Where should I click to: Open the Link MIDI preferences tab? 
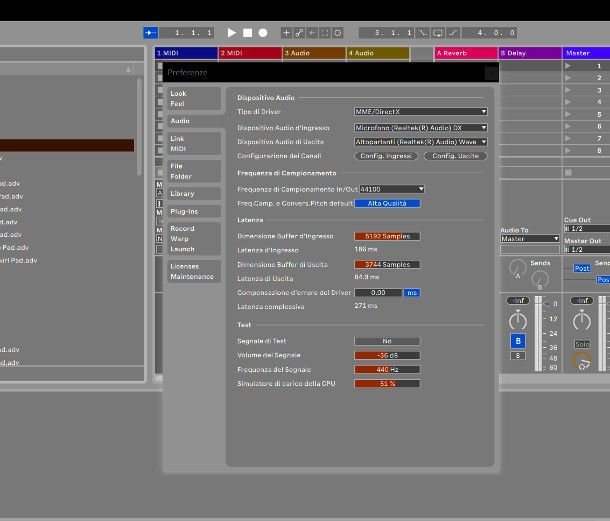194,144
